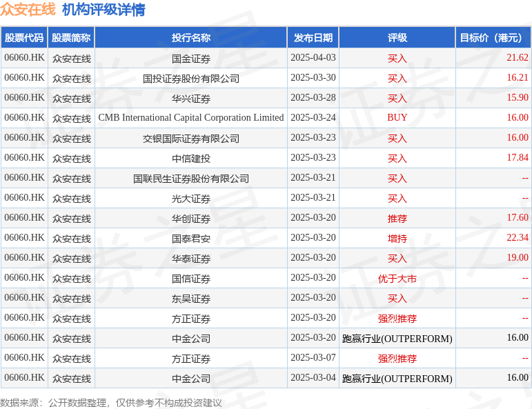Click 交银国际证券有限公司 cell
Screen dimensions: 532x409
191,139
